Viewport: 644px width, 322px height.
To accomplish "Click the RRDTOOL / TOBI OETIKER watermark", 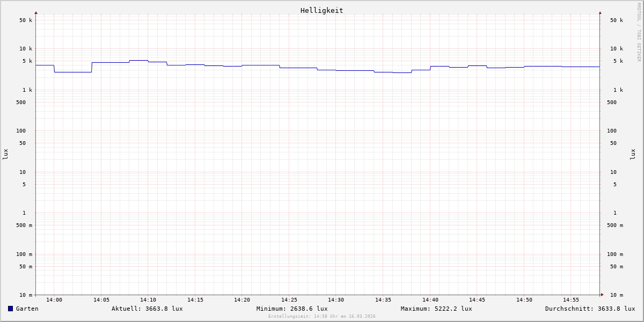I will [639, 32].
